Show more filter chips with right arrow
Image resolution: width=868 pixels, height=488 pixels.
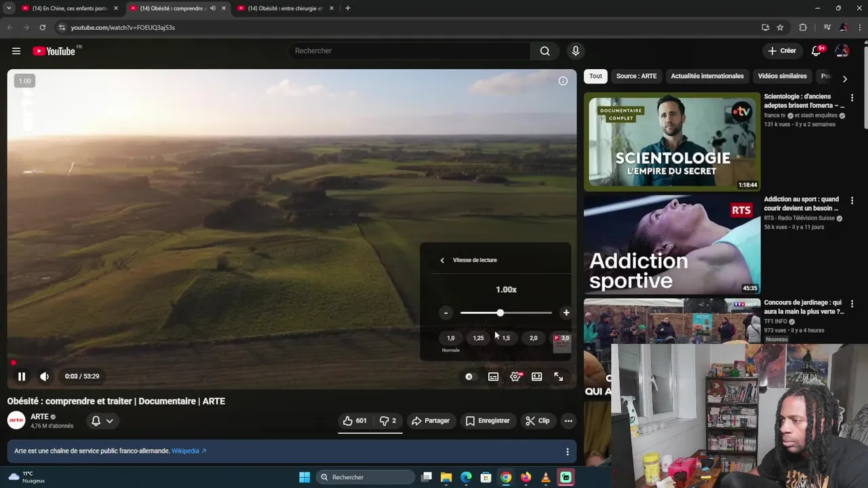844,79
